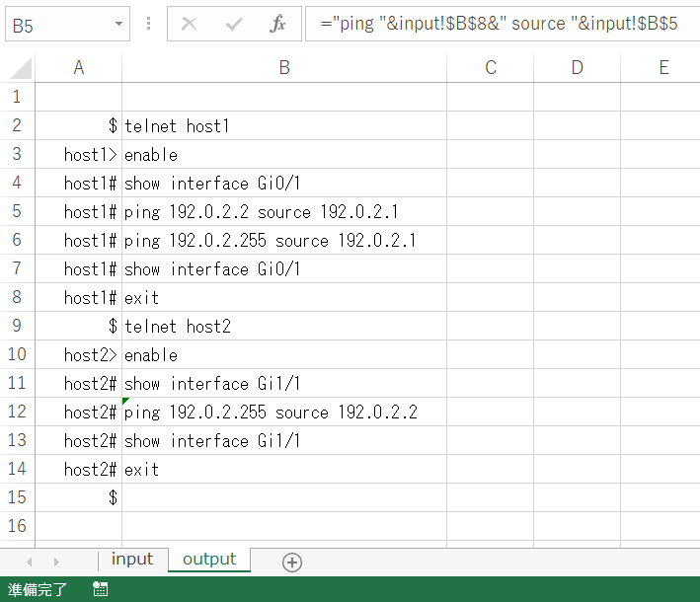Click cell with 'telnet host1'
Image resolution: width=700 pixels, height=602 pixels.
284,126
